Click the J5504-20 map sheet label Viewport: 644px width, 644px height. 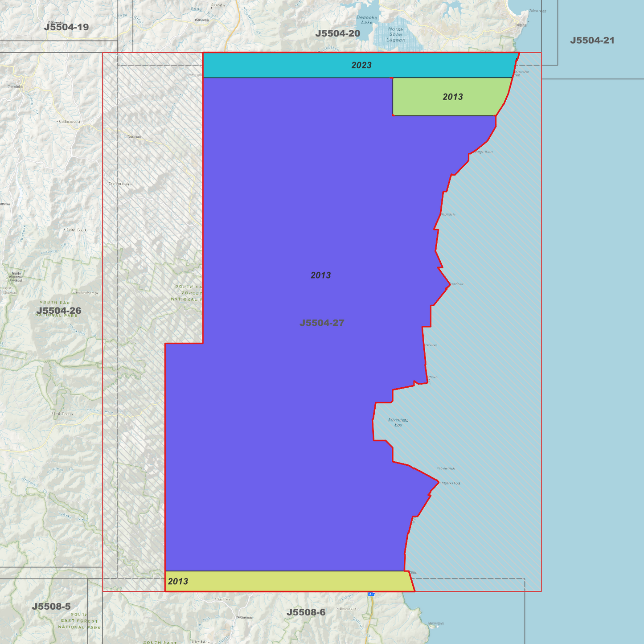(338, 33)
